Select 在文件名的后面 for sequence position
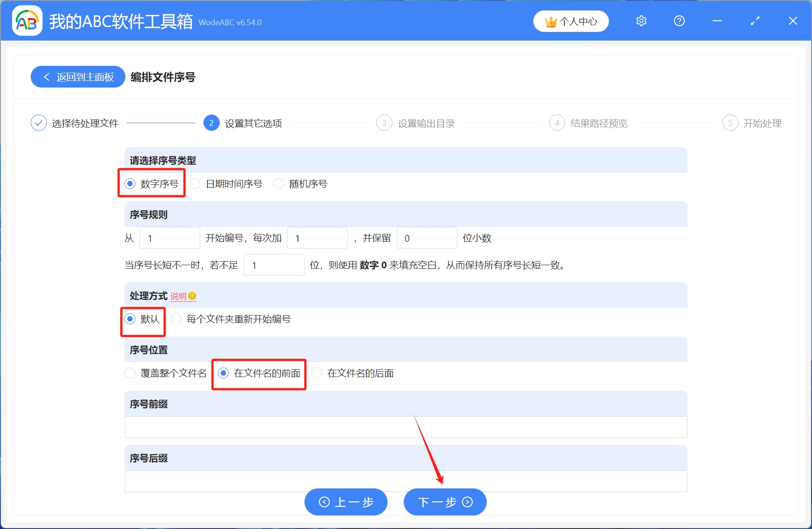Screen dimensions: 812x529 (317, 373)
